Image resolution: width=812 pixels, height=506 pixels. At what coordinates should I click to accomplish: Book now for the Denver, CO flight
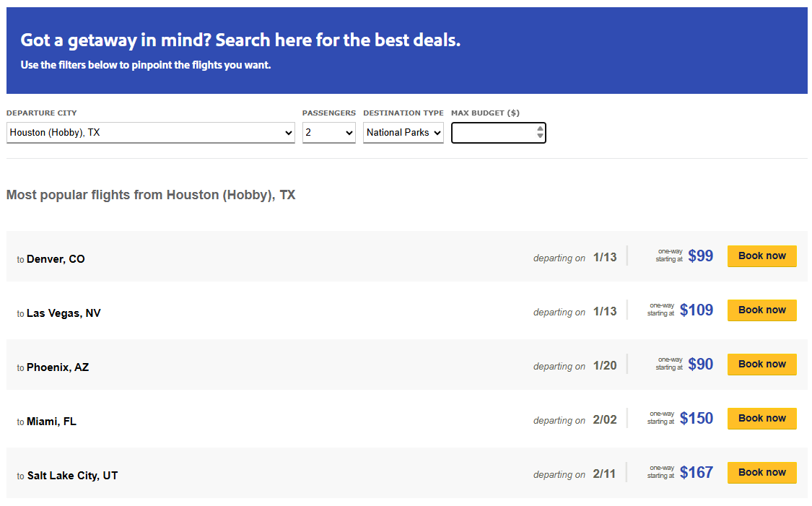coord(761,256)
